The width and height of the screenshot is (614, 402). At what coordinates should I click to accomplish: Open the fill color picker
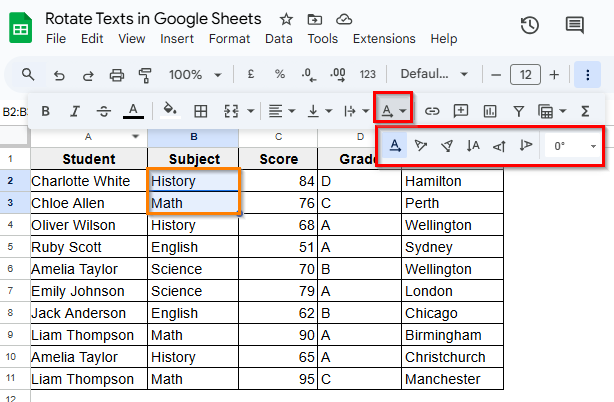click(x=169, y=111)
